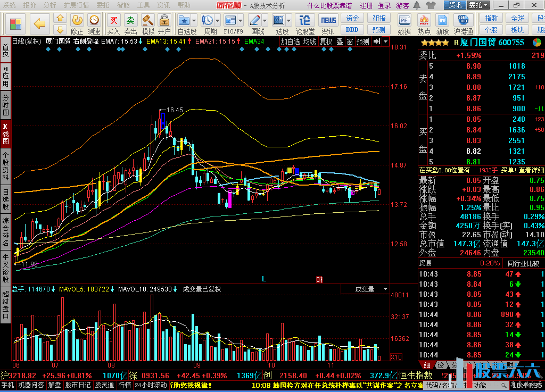This screenshot has width=545, height=392.
Task: Open the 测速 speed test clock icon
Action: [94, 23]
